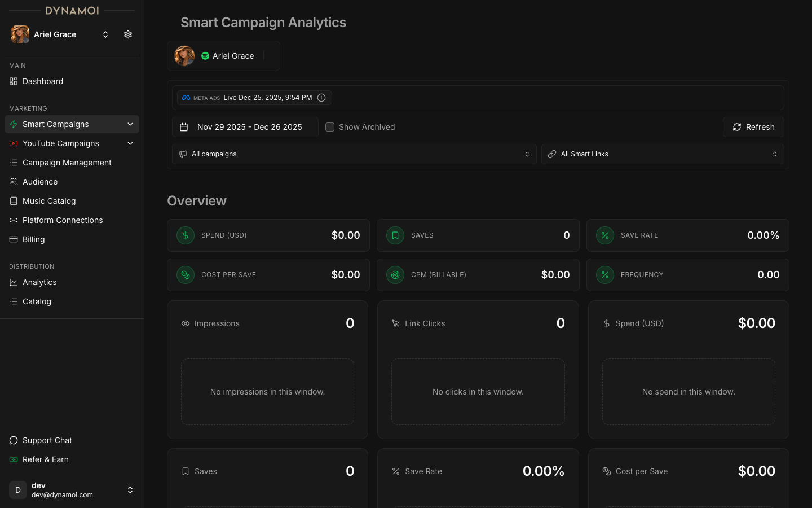
Task: Open the Music Catalog icon
Action: coord(13,201)
